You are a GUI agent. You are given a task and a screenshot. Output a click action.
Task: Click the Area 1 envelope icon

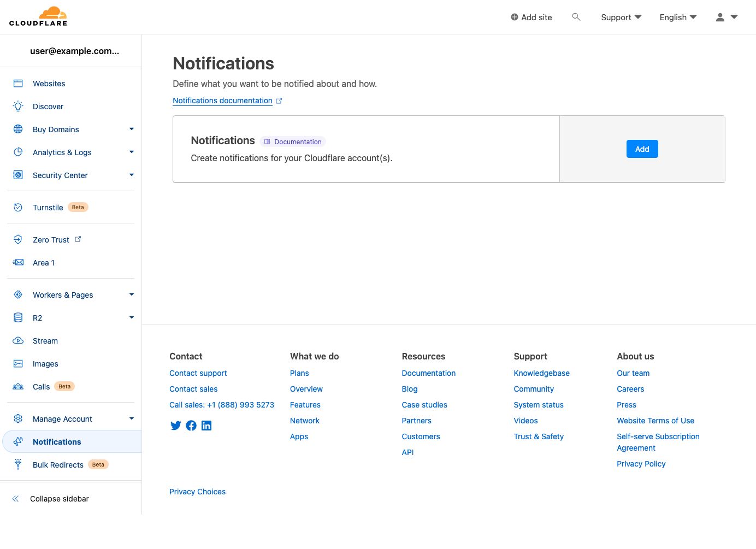[18, 262]
